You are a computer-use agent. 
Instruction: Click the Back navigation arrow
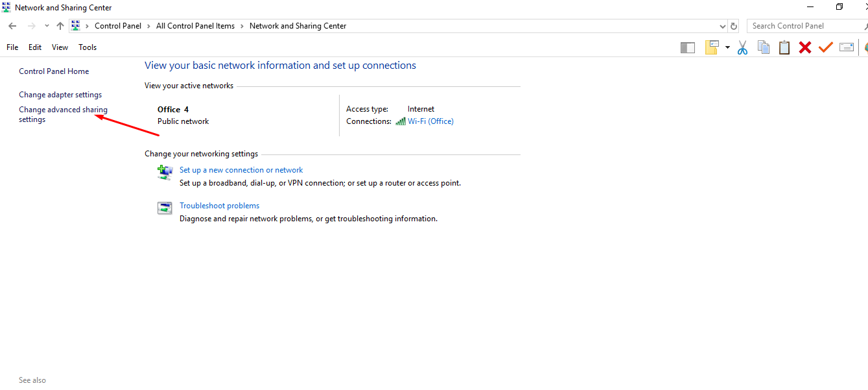(x=12, y=26)
